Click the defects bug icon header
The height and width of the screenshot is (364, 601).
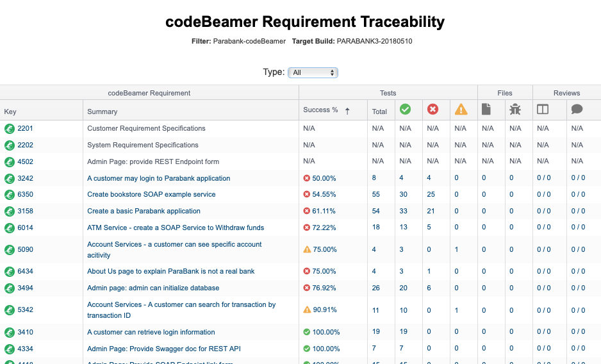pos(515,110)
